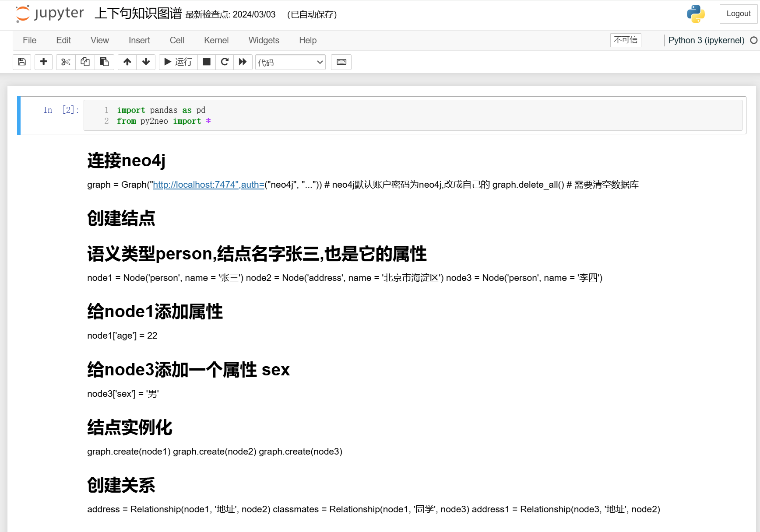Click the 结点实例化 heading

(130, 427)
